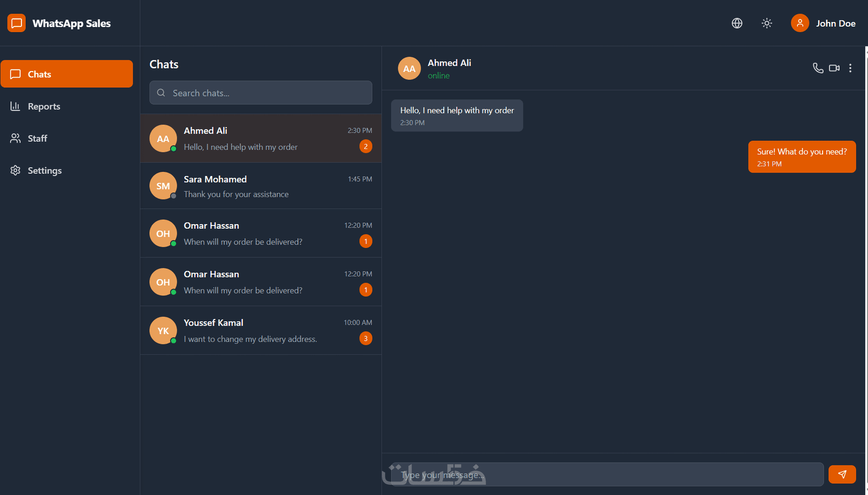Click the chat list preview 'Hello, I need help with my order'
Image resolution: width=868 pixels, height=495 pixels.
point(240,147)
